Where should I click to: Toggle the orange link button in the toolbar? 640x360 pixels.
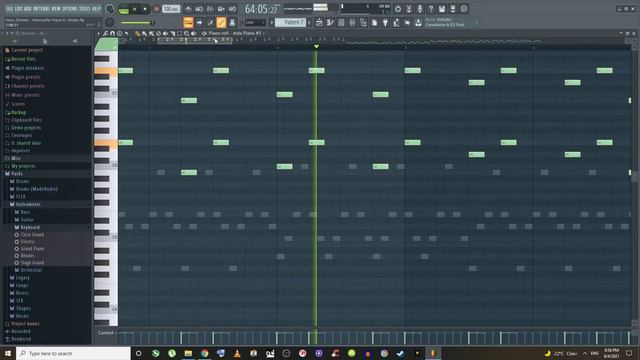[x=221, y=22]
